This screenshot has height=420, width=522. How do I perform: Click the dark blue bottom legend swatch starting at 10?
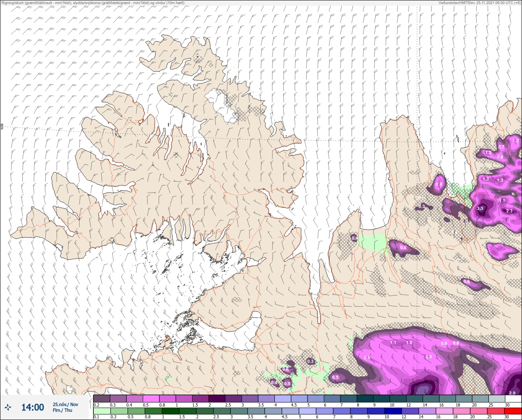pyautogui.click(x=393, y=411)
